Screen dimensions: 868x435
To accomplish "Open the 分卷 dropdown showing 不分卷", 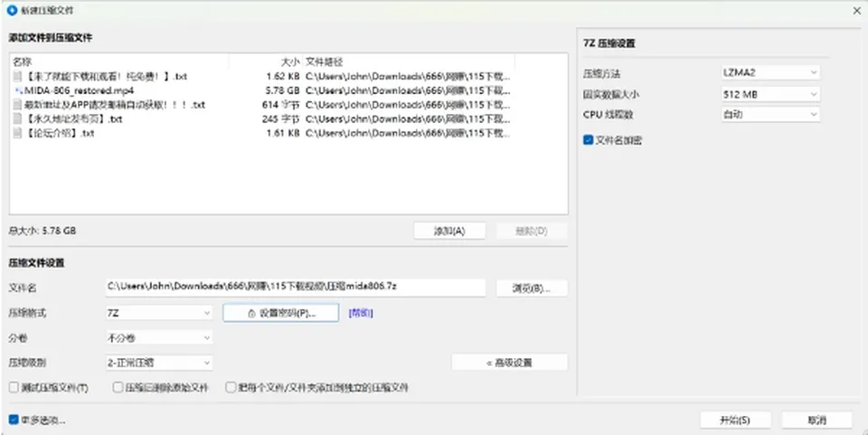I will point(158,337).
